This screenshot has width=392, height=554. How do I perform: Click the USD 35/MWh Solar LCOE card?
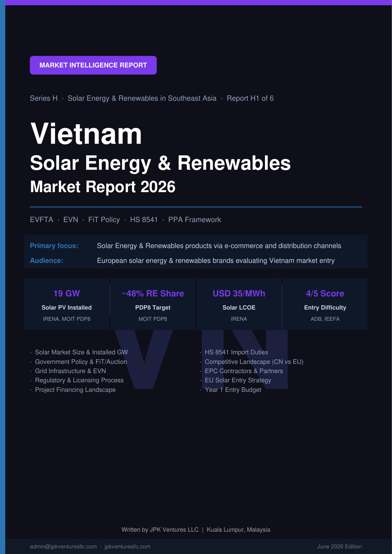239,304
